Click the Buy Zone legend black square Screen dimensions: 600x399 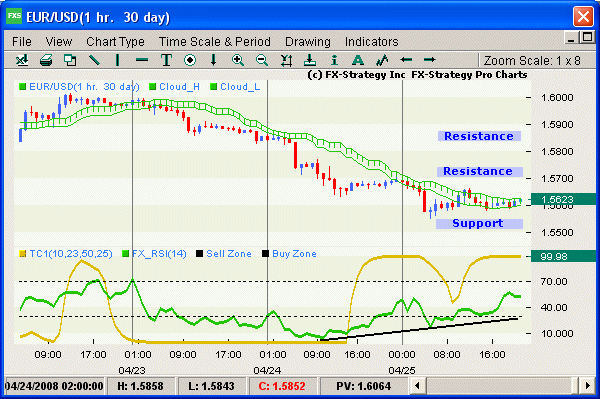[x=266, y=254]
